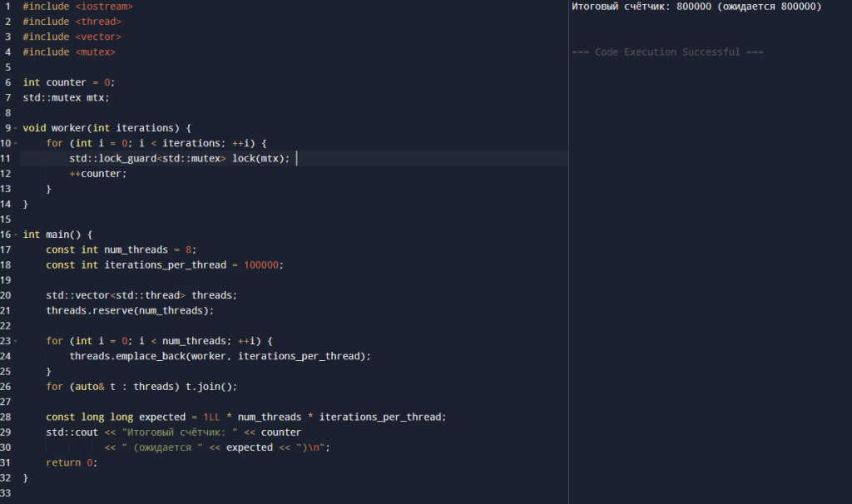Click the "threads.reserve(num_threads);" call
This screenshot has height=504, width=852.
tap(130, 310)
